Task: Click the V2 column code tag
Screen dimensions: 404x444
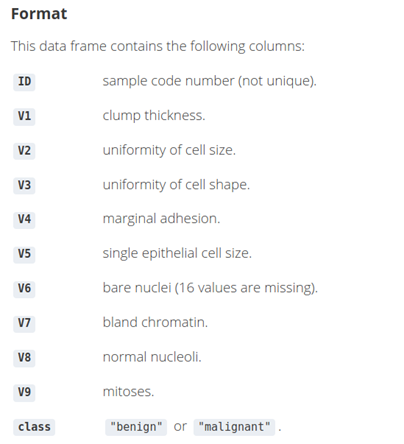Action: 24,151
